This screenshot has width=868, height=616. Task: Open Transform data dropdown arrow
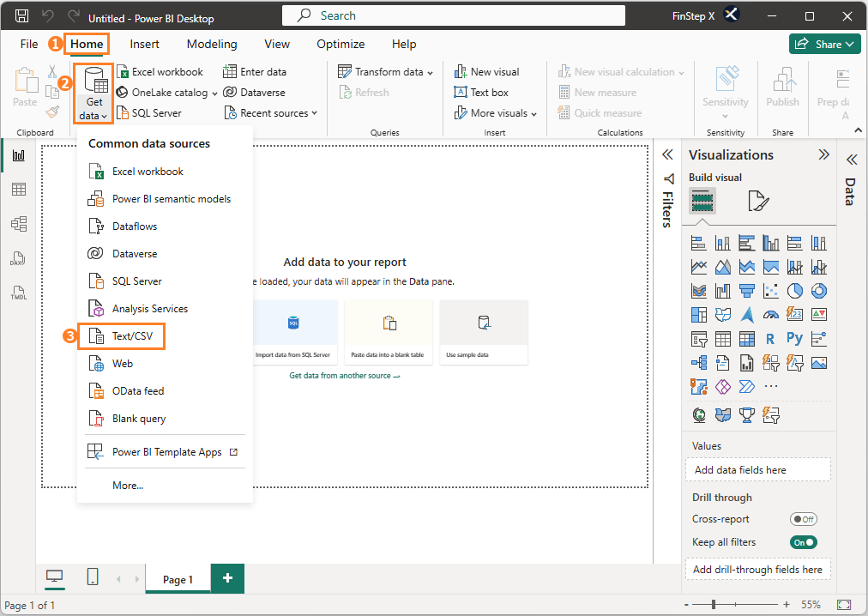pyautogui.click(x=430, y=73)
